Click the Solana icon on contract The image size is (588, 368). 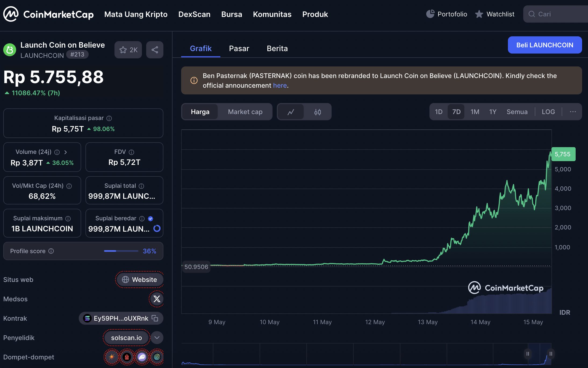pyautogui.click(x=87, y=318)
